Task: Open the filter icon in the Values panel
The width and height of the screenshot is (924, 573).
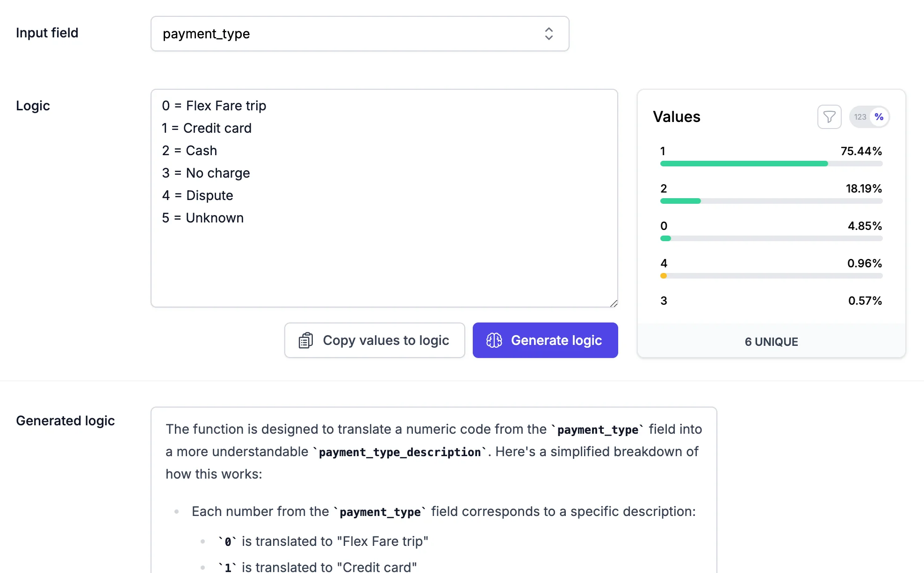Action: (x=829, y=117)
